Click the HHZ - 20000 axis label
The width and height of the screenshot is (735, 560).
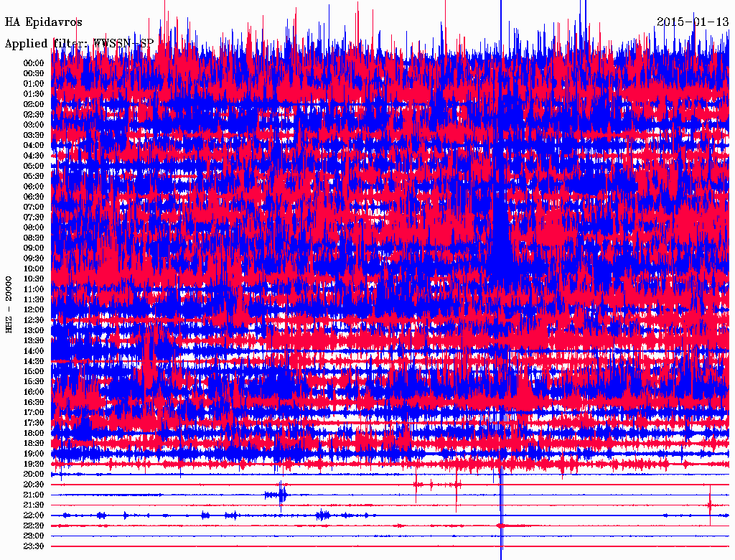pyautogui.click(x=9, y=304)
